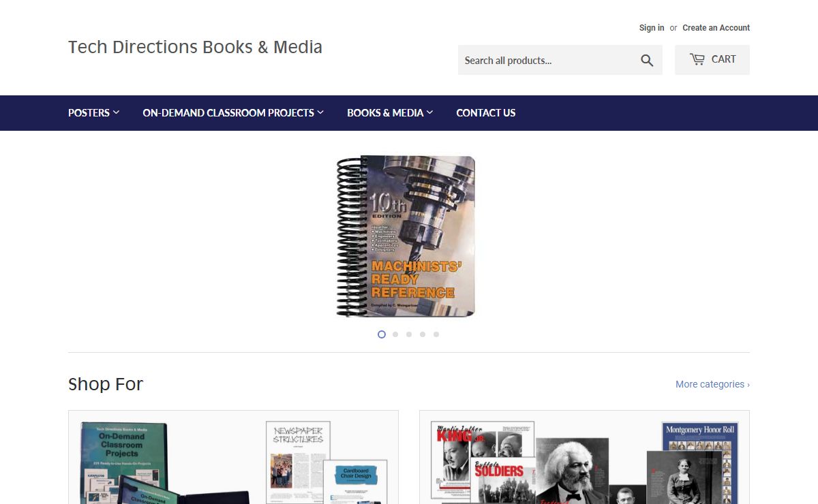Click the More categories link
Screen dimensions: 818x504
(x=712, y=384)
